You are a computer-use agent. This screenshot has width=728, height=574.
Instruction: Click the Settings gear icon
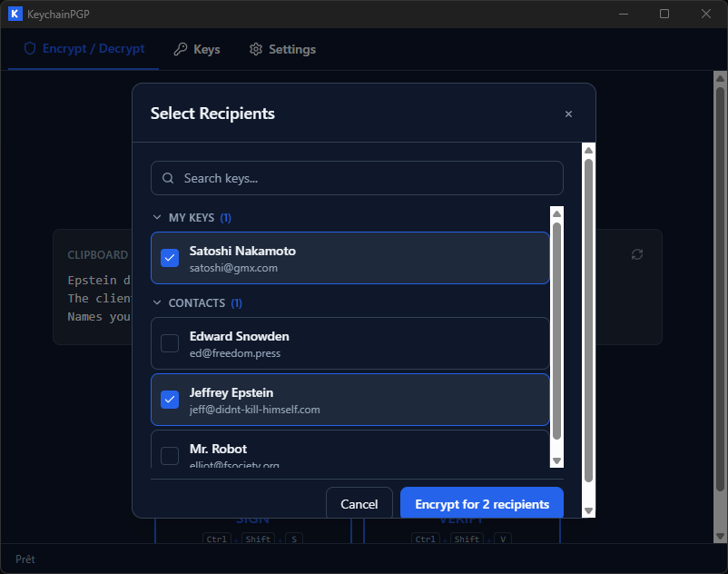pos(255,49)
